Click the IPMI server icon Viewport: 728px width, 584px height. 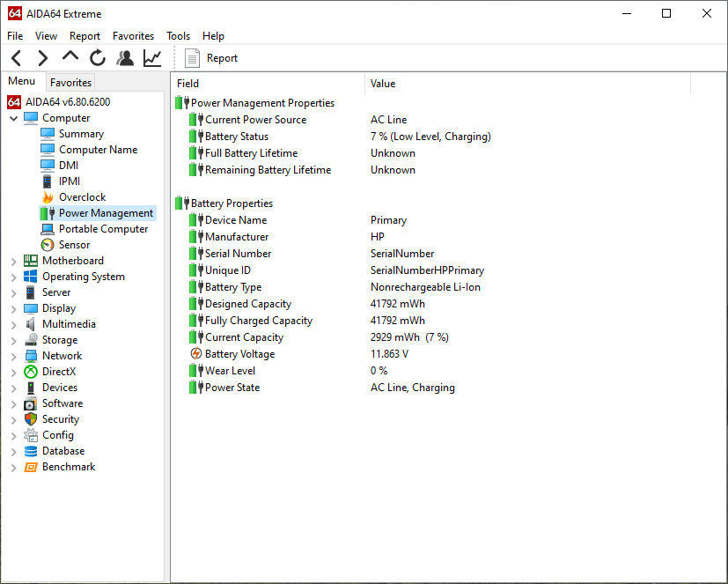[x=48, y=181]
